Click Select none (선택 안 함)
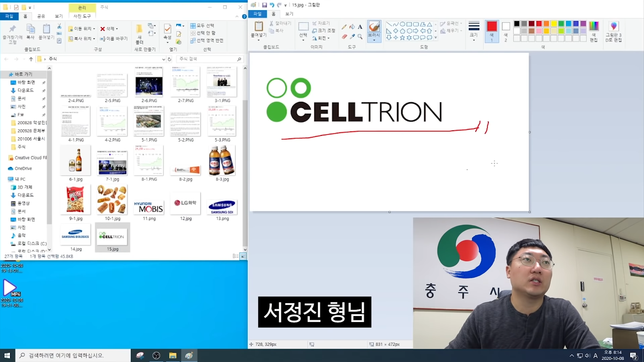The width and height of the screenshot is (644, 362). [203, 33]
